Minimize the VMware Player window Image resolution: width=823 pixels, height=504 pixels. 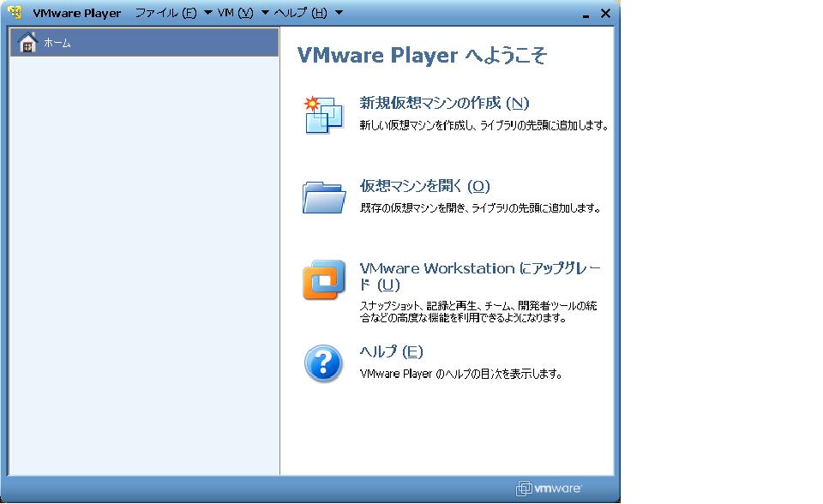(586, 15)
